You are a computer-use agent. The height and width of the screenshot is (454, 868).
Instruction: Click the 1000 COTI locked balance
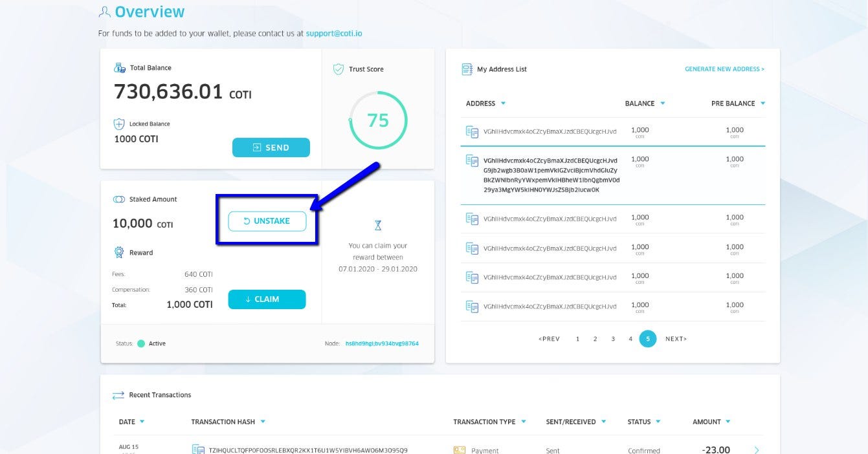tap(136, 139)
